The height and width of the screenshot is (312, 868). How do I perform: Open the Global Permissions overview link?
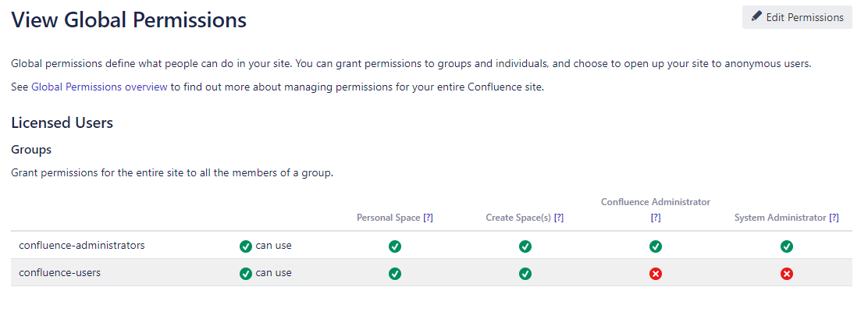pyautogui.click(x=99, y=87)
